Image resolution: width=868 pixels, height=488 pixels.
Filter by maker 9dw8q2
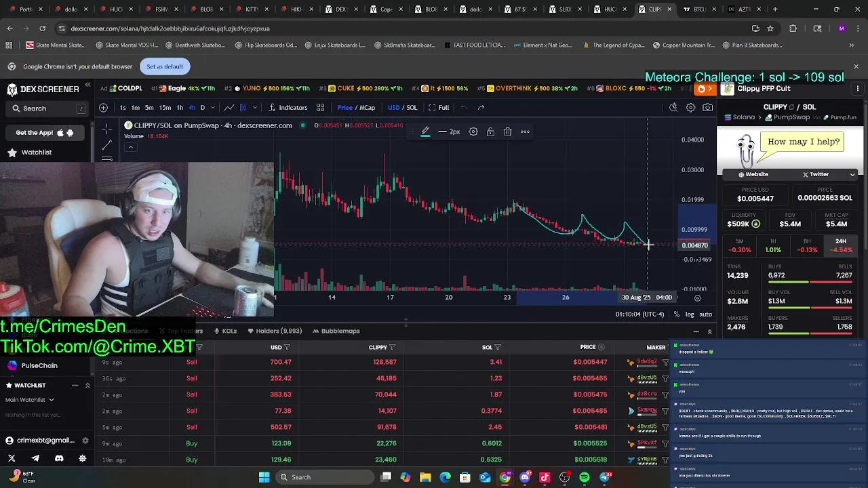(x=665, y=362)
